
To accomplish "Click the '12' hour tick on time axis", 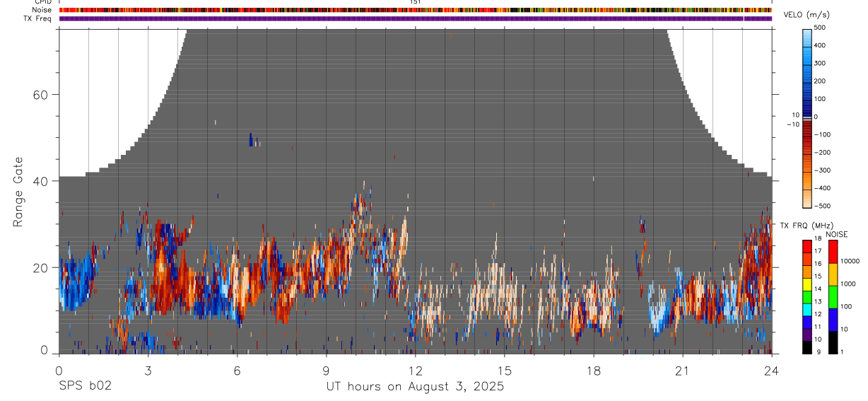I will click(416, 370).
